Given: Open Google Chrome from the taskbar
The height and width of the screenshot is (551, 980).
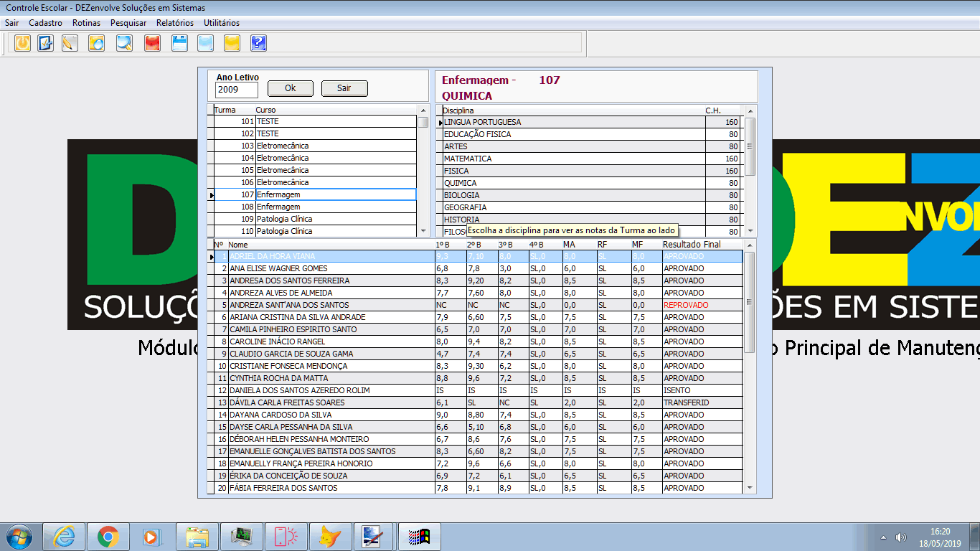Looking at the screenshot, I should [108, 537].
